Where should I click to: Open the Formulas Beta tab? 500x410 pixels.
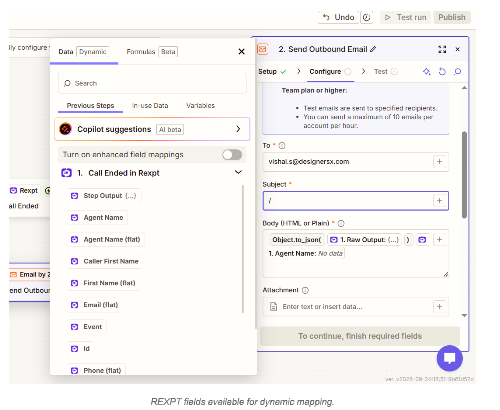pyautogui.click(x=152, y=52)
